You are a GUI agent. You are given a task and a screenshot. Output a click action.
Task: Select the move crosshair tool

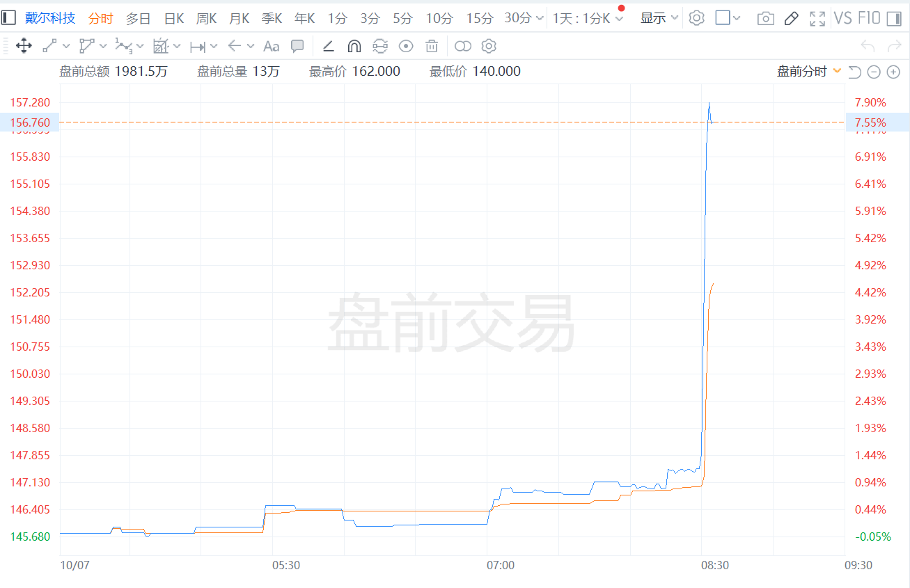pos(23,47)
